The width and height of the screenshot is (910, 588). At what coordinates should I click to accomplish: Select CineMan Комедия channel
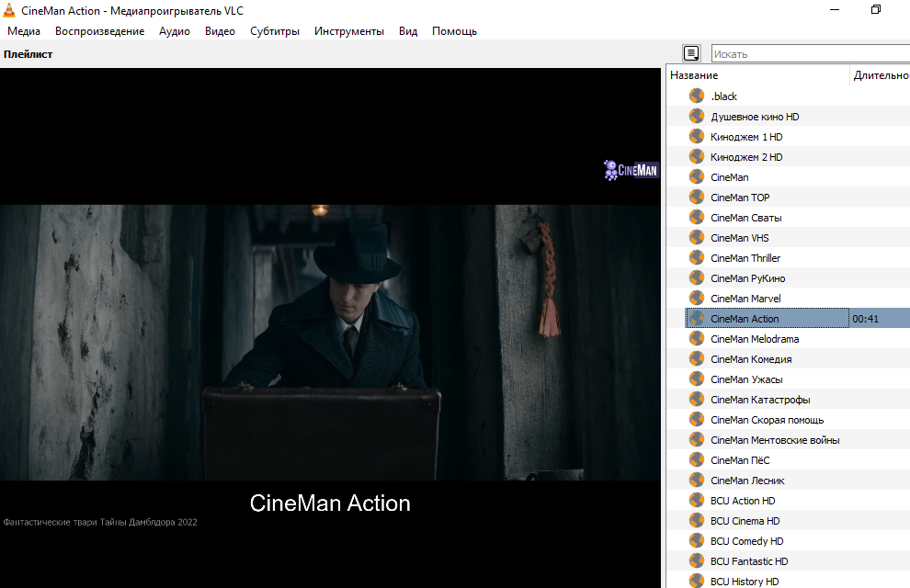coord(751,359)
